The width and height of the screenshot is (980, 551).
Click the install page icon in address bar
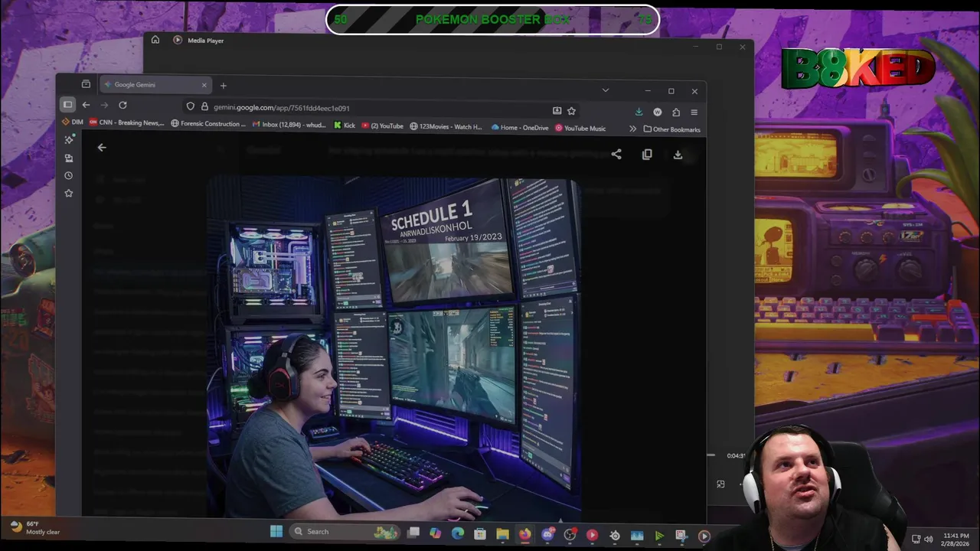tap(557, 111)
